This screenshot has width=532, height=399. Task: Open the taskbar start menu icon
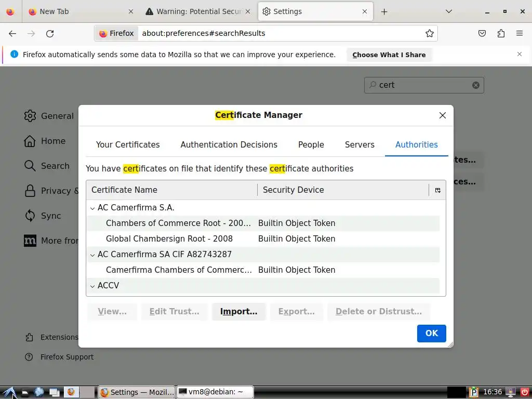pyautogui.click(x=10, y=393)
